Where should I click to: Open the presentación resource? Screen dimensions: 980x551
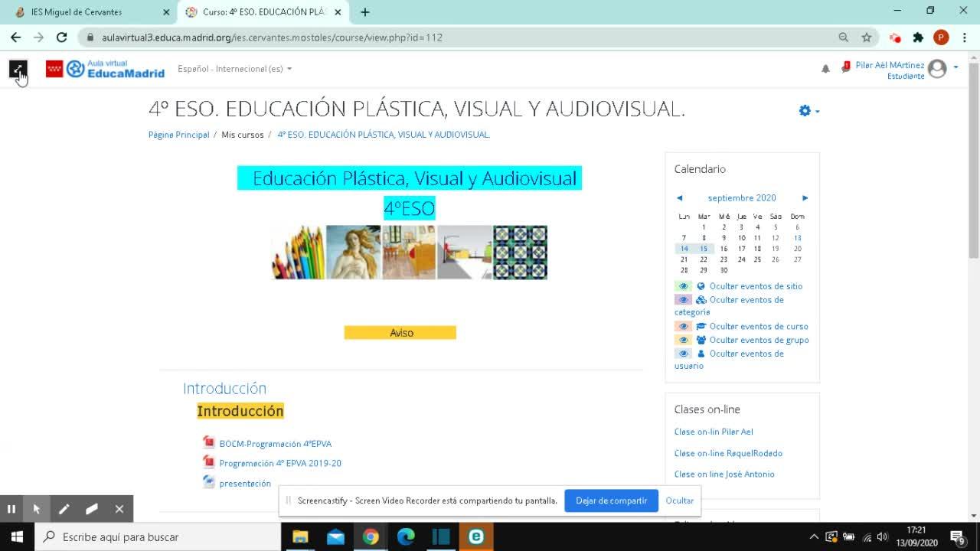(245, 484)
